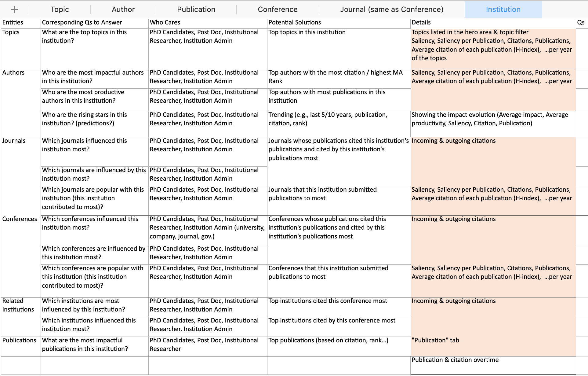Open the Conference sheet tab
This screenshot has width=588, height=376.
278,9
